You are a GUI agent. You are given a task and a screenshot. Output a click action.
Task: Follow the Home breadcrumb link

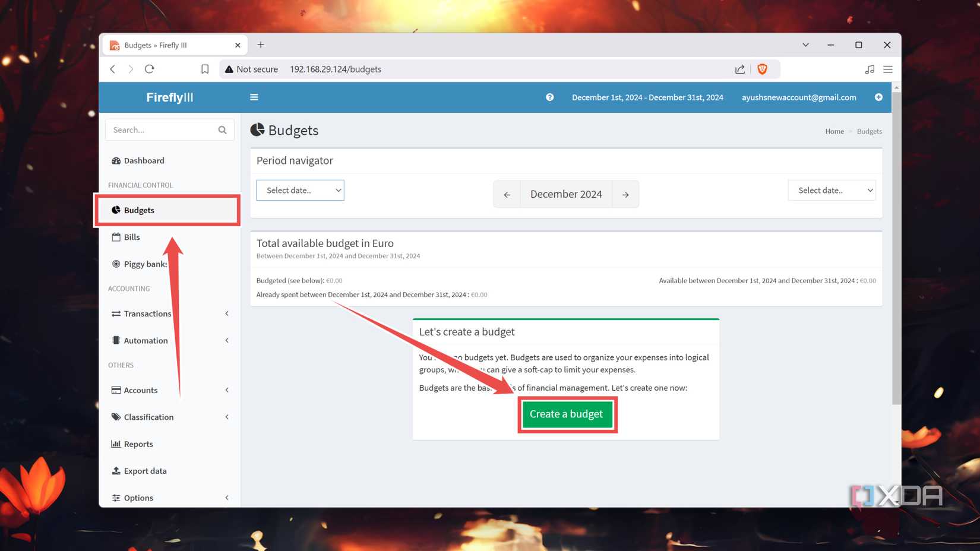(834, 131)
